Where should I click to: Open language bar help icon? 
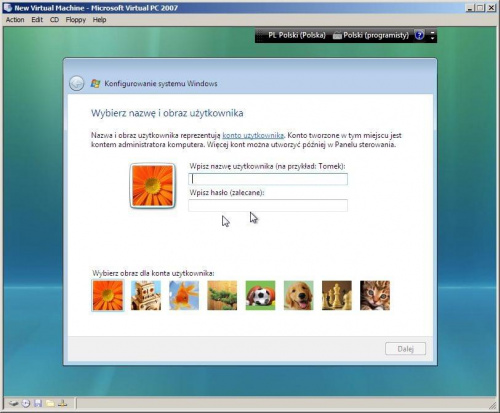419,35
